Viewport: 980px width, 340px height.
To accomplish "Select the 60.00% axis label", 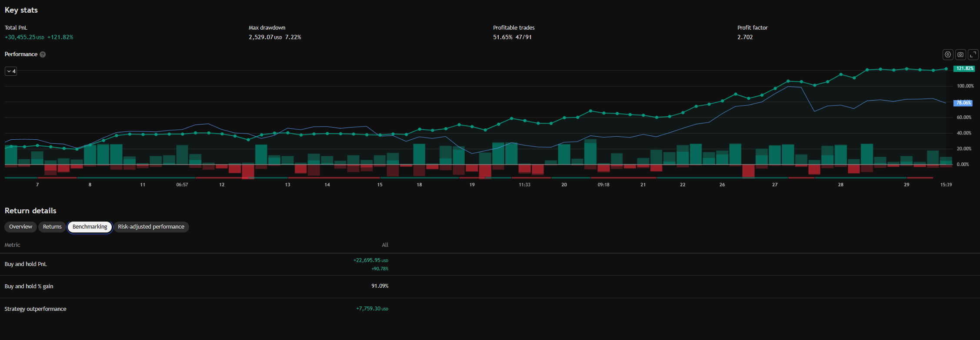I will click(x=964, y=118).
